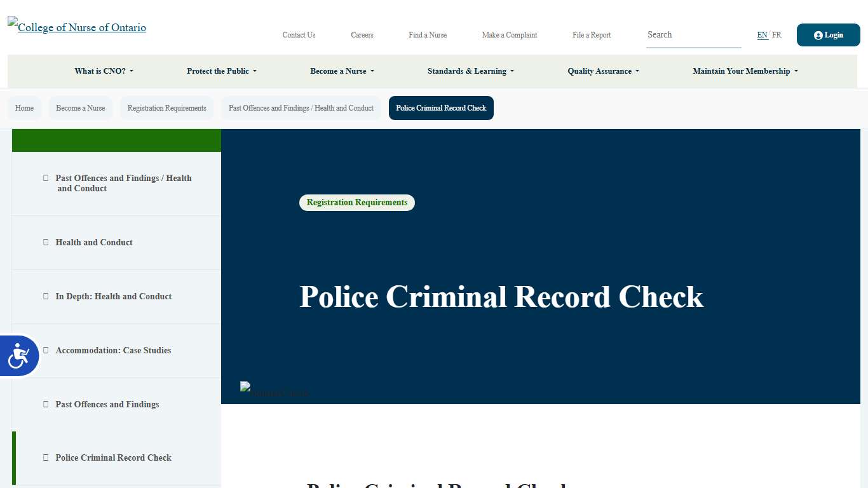Click the icon beside Past Offences and Findings

pyautogui.click(x=45, y=404)
